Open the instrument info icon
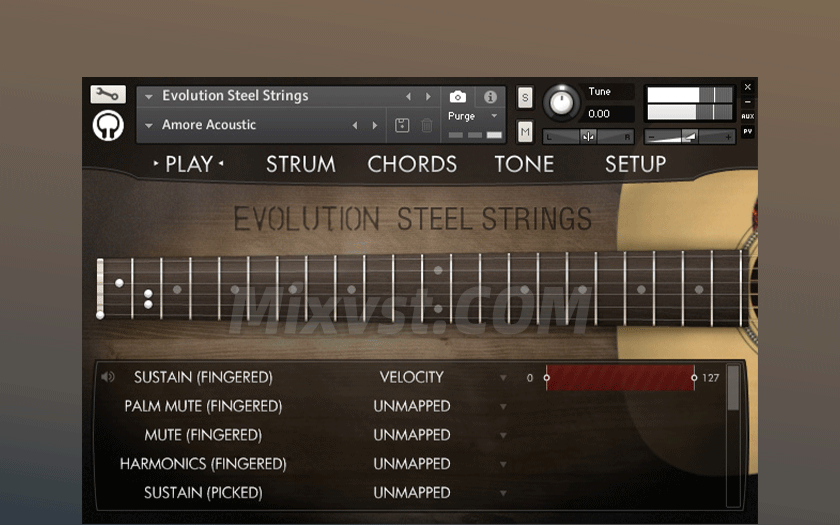840x525 pixels. [490, 97]
